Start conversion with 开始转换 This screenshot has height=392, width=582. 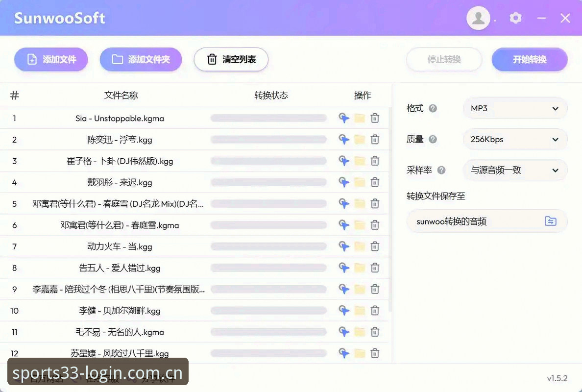[x=530, y=59]
